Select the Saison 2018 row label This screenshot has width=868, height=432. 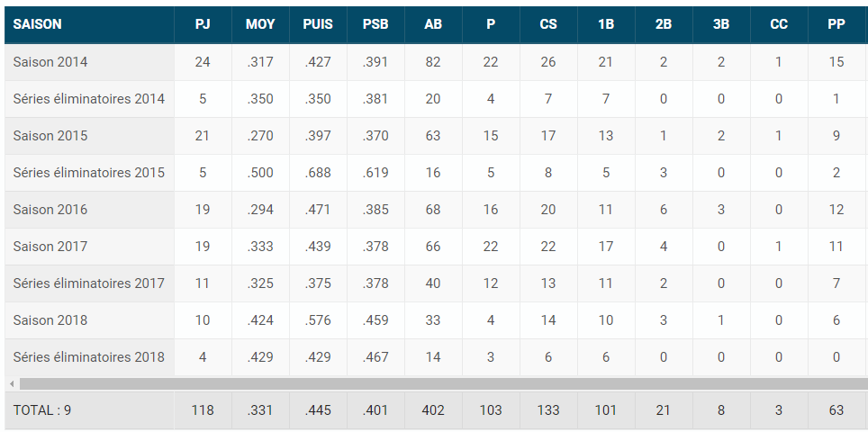[x=50, y=320]
